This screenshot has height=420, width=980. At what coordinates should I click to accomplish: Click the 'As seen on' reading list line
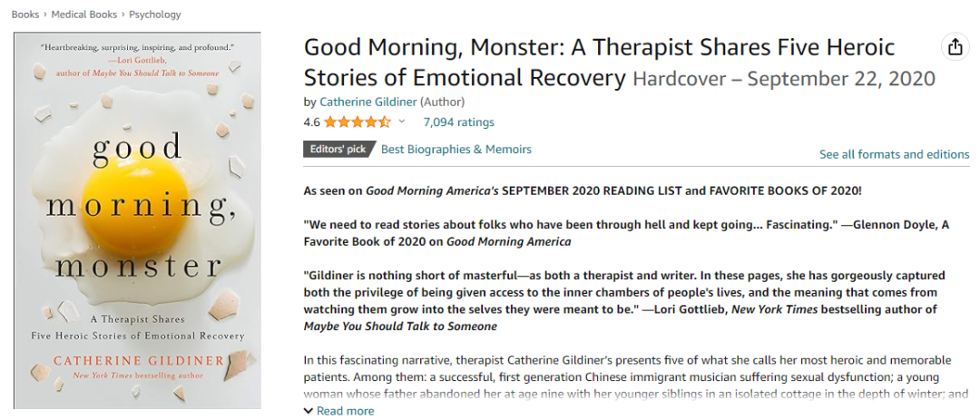coord(582,190)
